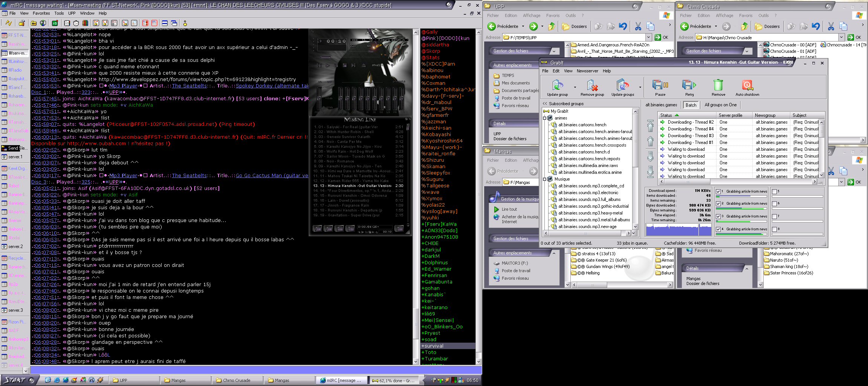The width and height of the screenshot is (868, 386).
Task: Open Favorites menu in mIRC
Action: (x=41, y=13)
